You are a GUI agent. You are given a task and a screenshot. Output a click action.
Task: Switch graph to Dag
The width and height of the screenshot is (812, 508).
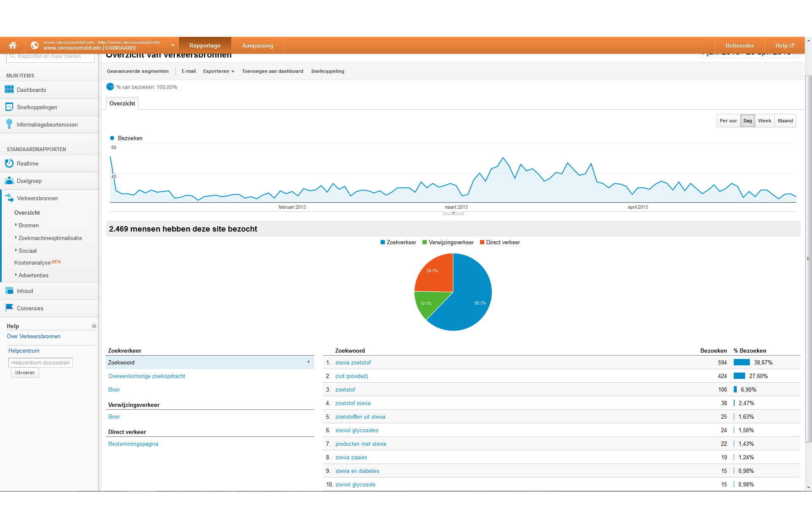tap(748, 121)
